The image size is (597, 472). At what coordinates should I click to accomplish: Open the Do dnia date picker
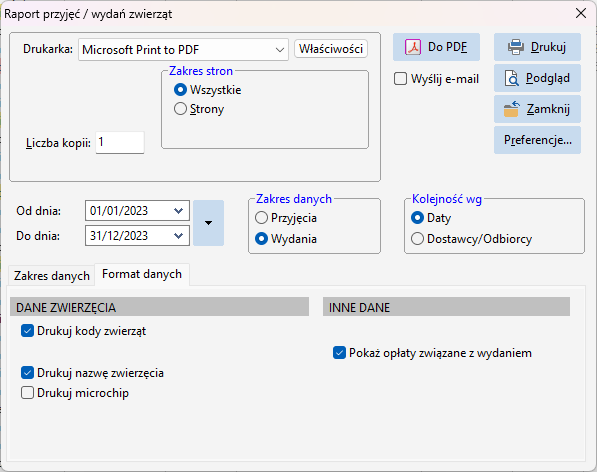pyautogui.click(x=178, y=236)
